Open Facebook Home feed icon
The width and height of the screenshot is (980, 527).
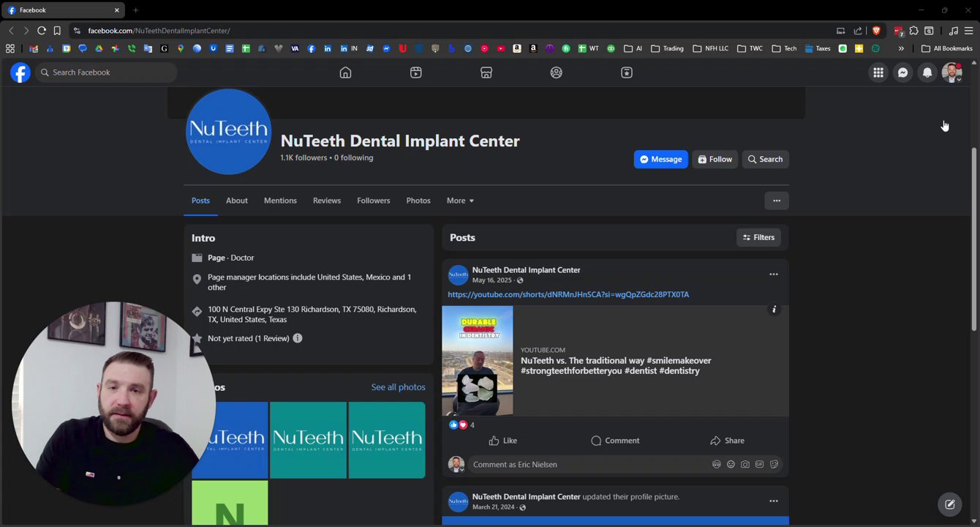(345, 72)
